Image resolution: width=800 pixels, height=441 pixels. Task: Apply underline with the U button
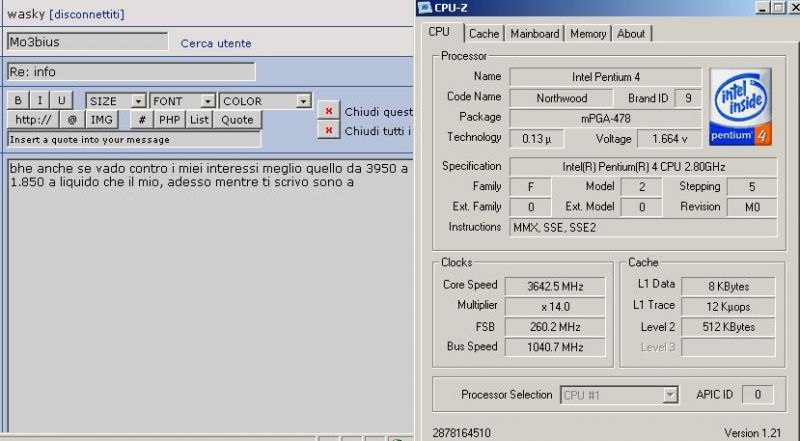(x=62, y=101)
